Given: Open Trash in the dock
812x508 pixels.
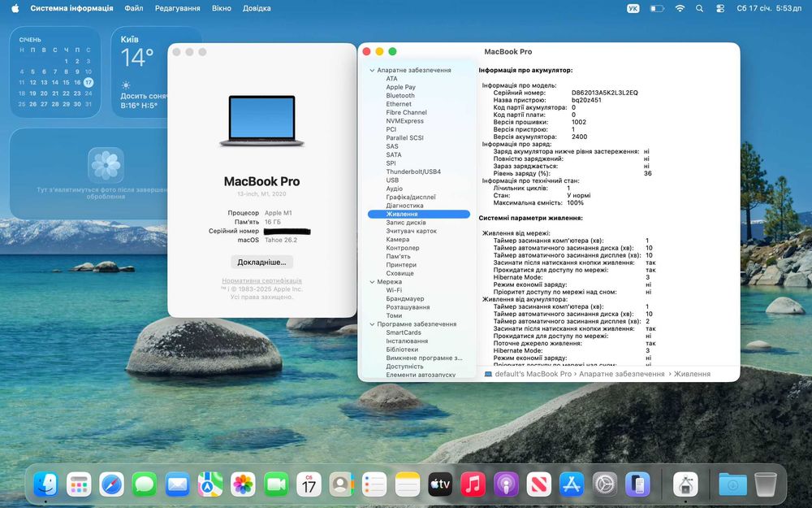Looking at the screenshot, I should pos(766,484).
